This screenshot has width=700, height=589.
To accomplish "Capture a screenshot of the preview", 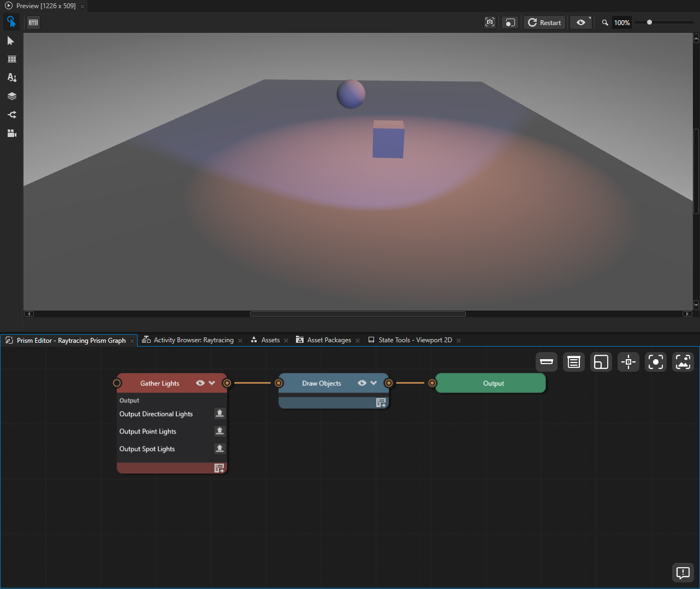I will tap(490, 22).
